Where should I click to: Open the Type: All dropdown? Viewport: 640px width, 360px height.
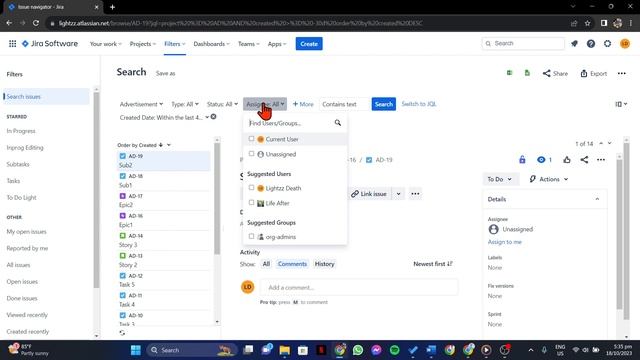click(185, 104)
